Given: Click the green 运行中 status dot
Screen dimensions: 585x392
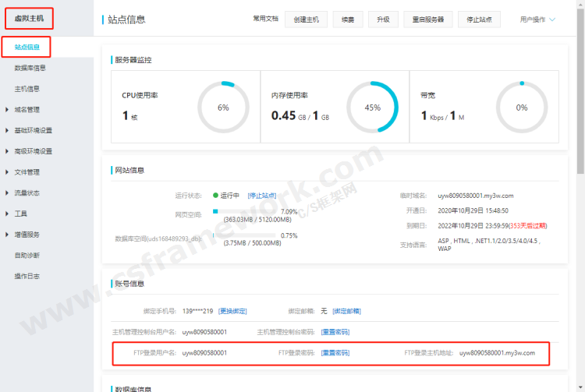Looking at the screenshot, I should click(x=215, y=196).
